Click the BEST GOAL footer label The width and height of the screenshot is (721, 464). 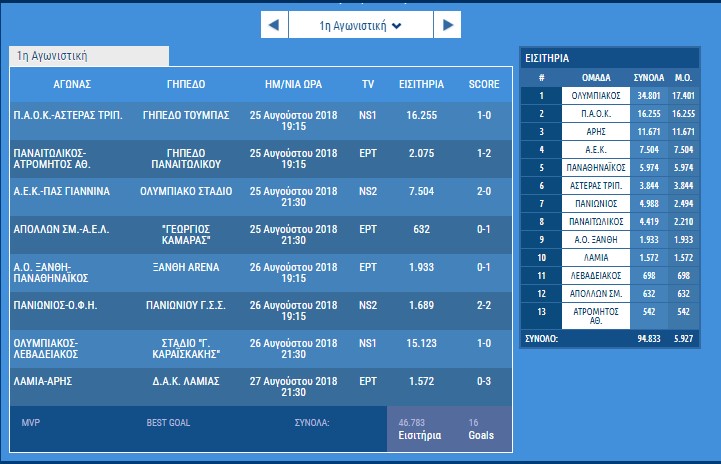(168, 423)
